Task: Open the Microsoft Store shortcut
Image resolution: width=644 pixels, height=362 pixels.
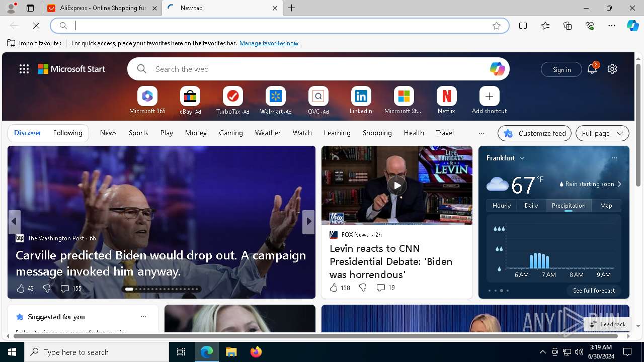Action: pyautogui.click(x=404, y=96)
